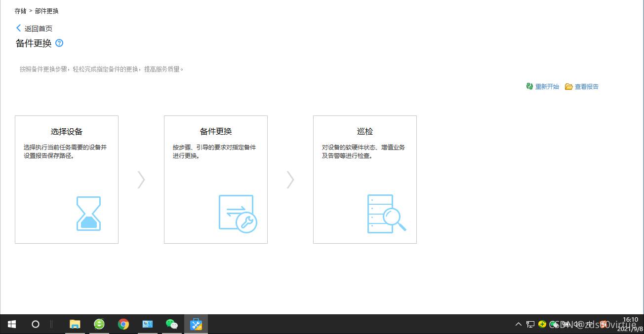Open the 巡检 inspection step card
Screen dimensions: 644x334
pyautogui.click(x=365, y=180)
